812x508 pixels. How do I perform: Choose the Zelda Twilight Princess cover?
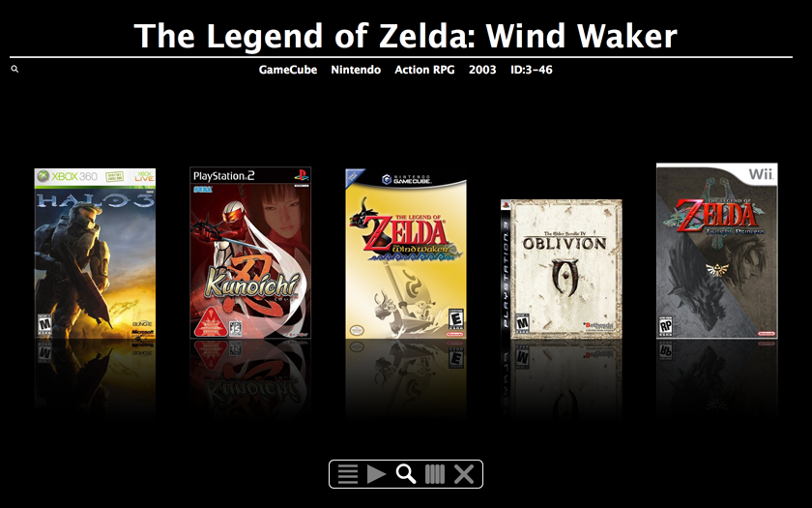coord(717,251)
